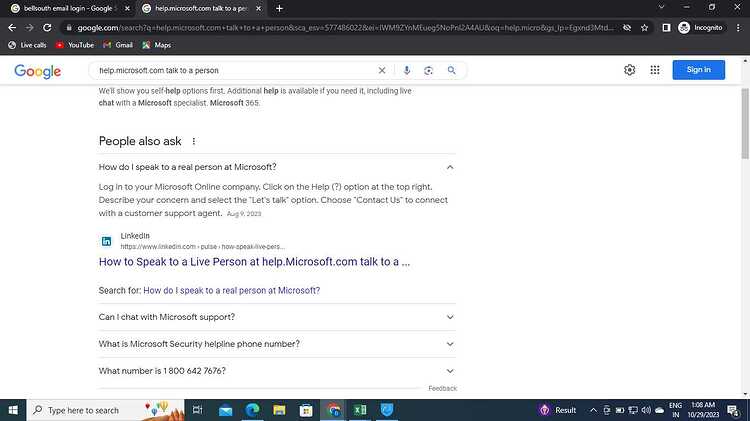Start voice search with the microphone icon
This screenshot has width=750, height=421.
[x=407, y=70]
